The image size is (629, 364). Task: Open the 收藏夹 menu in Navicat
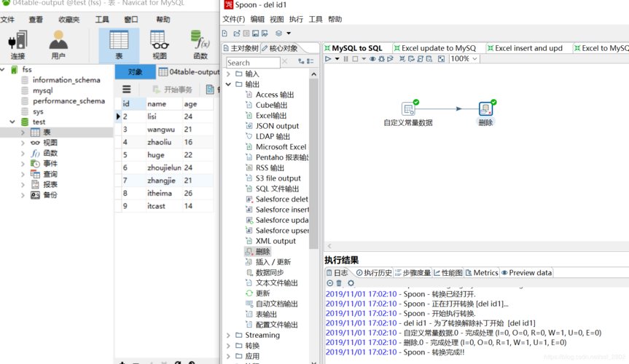[x=69, y=19]
